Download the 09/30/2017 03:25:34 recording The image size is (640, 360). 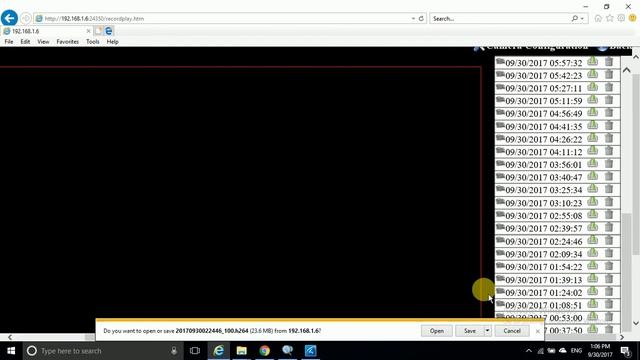pos(593,189)
